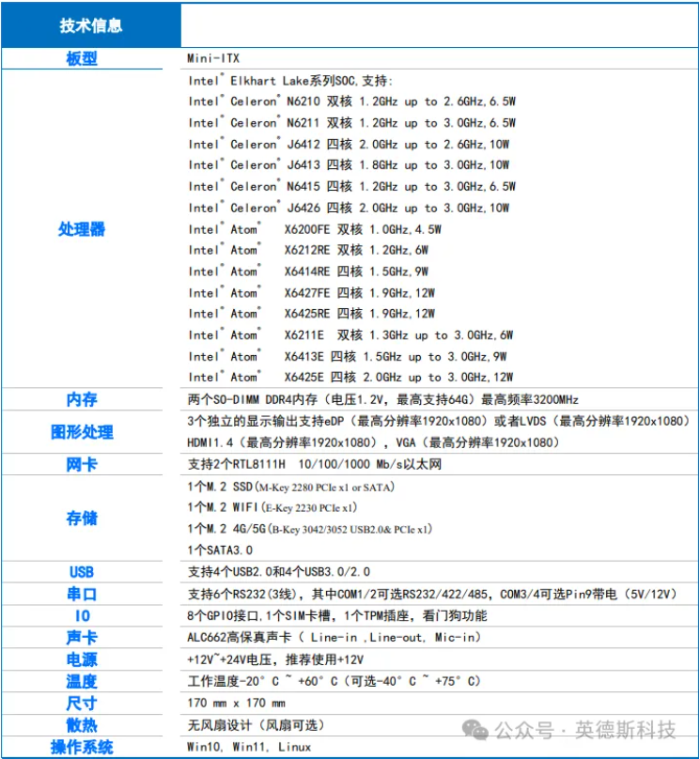Select the 电源 row label

pyautogui.click(x=82, y=659)
